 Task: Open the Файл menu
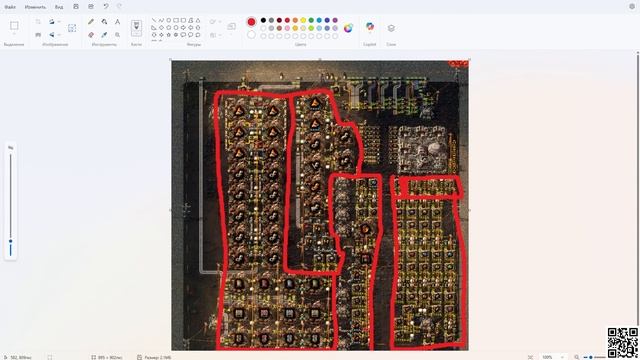[10, 7]
